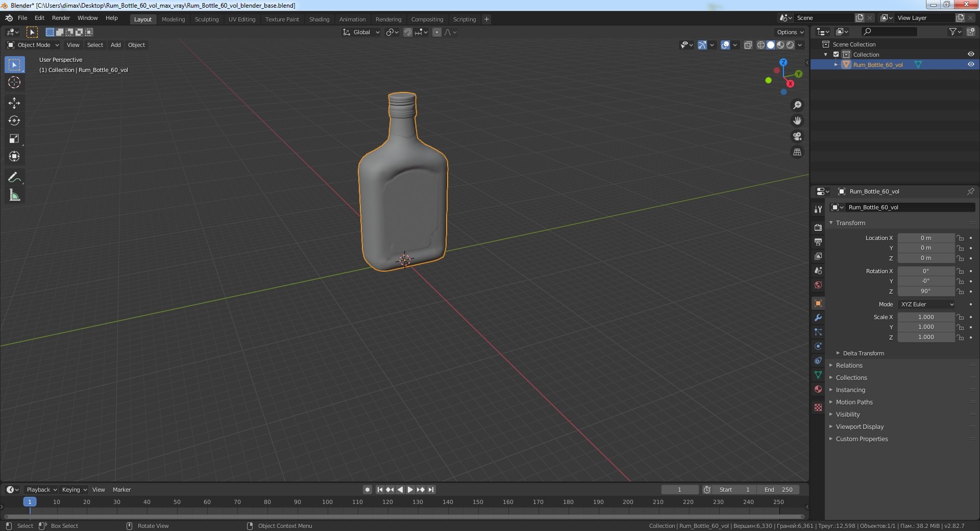This screenshot has height=531, width=980.
Task: Expand the Relations panel
Action: [x=849, y=366]
